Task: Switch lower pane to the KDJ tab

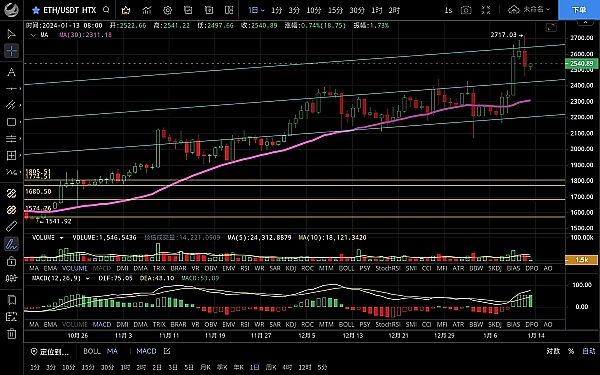Action: click(291, 324)
